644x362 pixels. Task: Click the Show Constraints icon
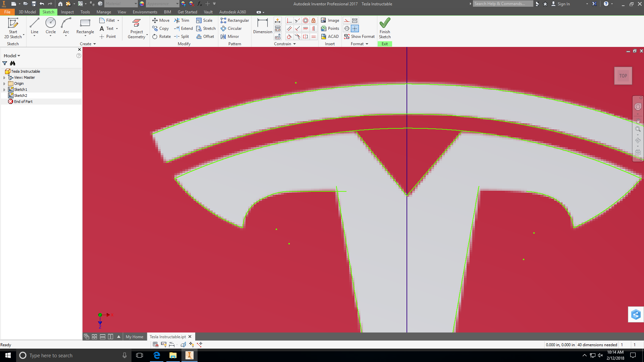pos(278,28)
